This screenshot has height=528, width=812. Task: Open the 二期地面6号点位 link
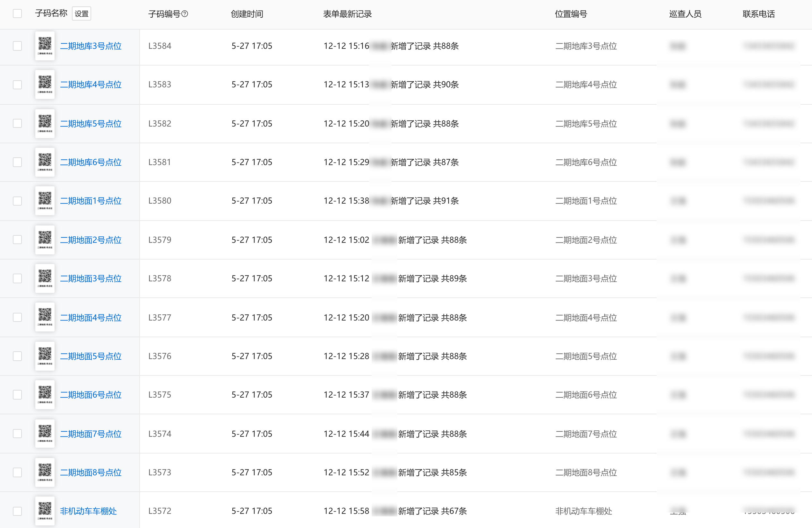coord(91,394)
